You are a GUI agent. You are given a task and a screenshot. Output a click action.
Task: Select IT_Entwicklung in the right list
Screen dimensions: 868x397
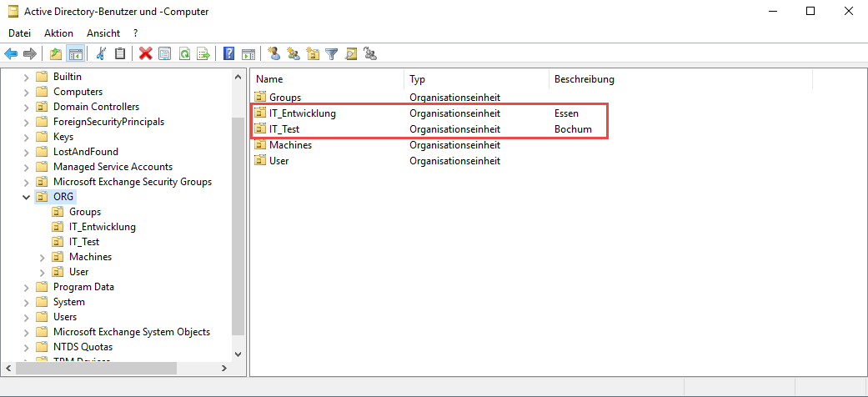click(302, 113)
